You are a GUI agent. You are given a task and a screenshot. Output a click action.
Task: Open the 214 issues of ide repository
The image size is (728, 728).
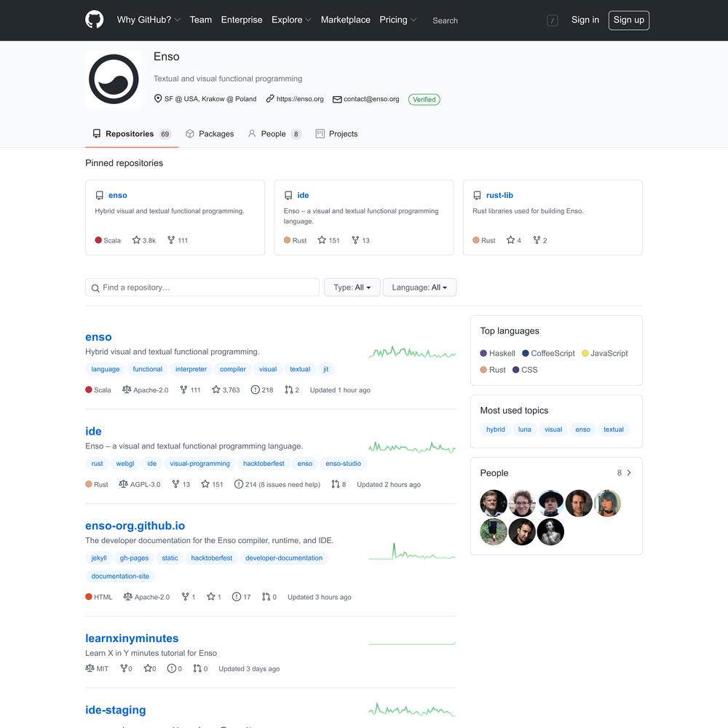277,484
